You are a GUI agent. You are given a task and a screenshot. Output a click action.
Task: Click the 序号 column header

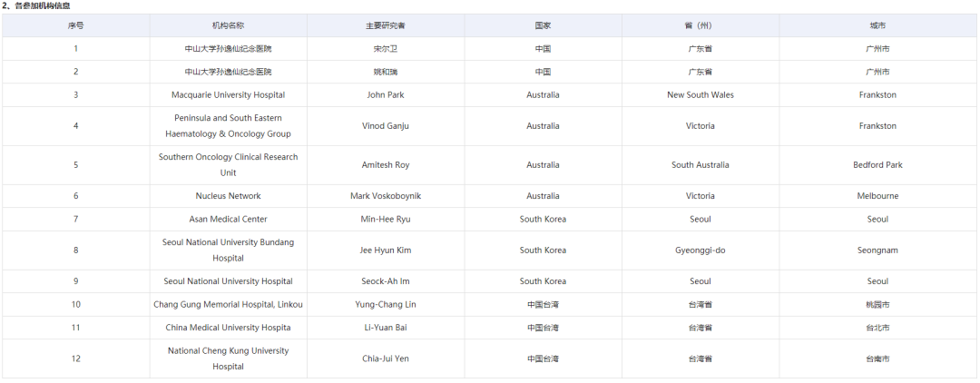pos(75,25)
